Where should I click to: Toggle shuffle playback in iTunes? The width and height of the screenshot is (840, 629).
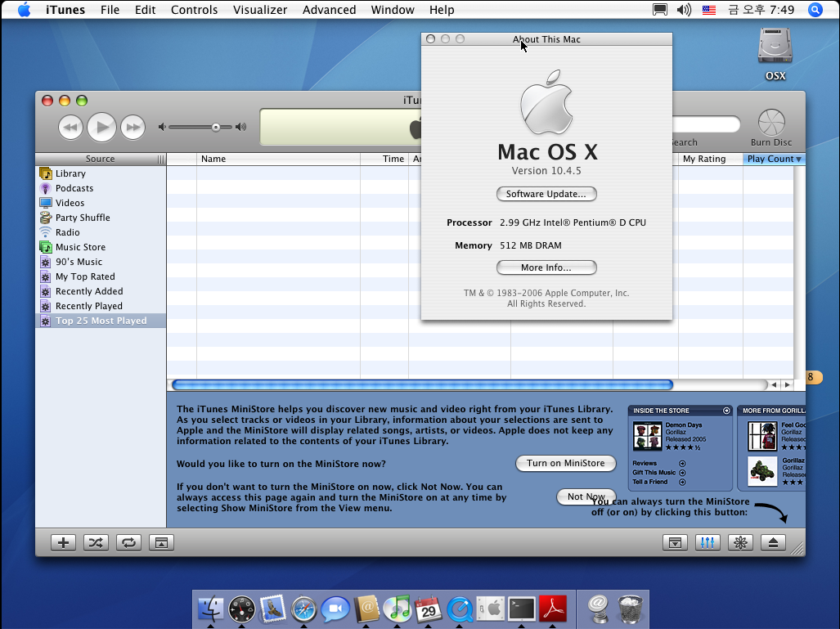click(96, 543)
